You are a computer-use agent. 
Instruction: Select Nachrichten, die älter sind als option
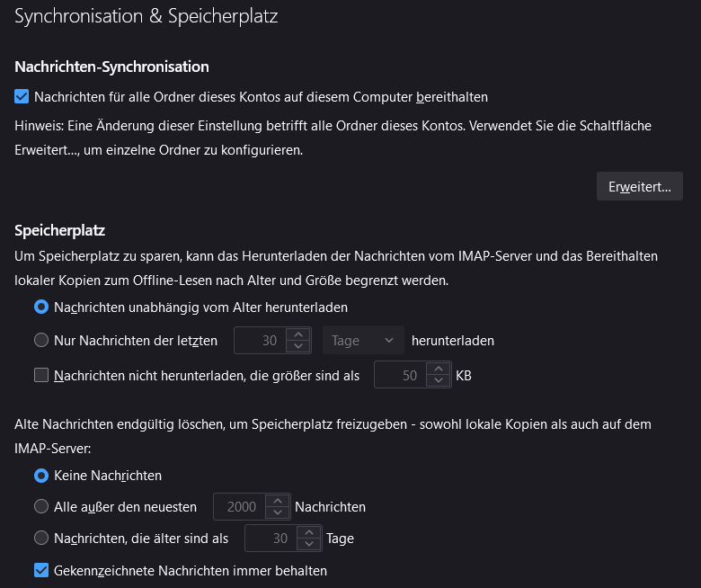[x=41, y=539]
